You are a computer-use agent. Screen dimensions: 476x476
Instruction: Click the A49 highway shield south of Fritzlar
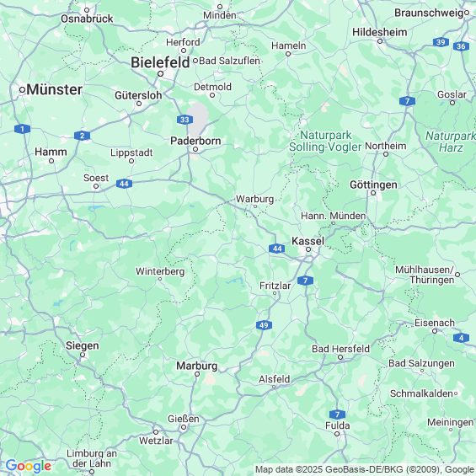(264, 325)
